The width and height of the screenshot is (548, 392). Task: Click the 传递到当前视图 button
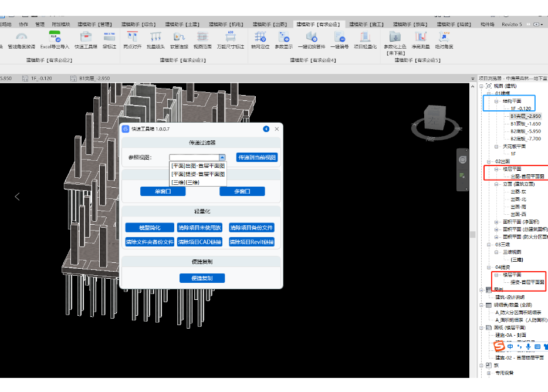[x=256, y=157]
